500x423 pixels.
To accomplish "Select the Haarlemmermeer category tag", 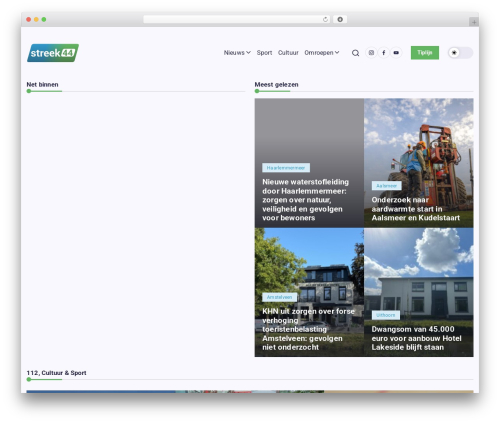I will coord(286,168).
